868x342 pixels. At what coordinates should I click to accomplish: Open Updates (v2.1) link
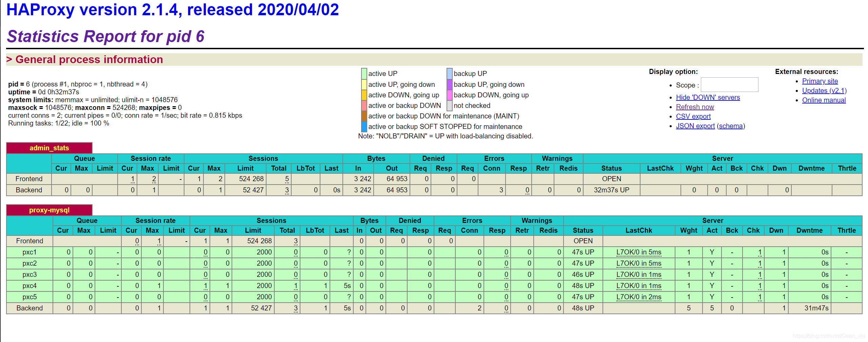click(x=824, y=91)
